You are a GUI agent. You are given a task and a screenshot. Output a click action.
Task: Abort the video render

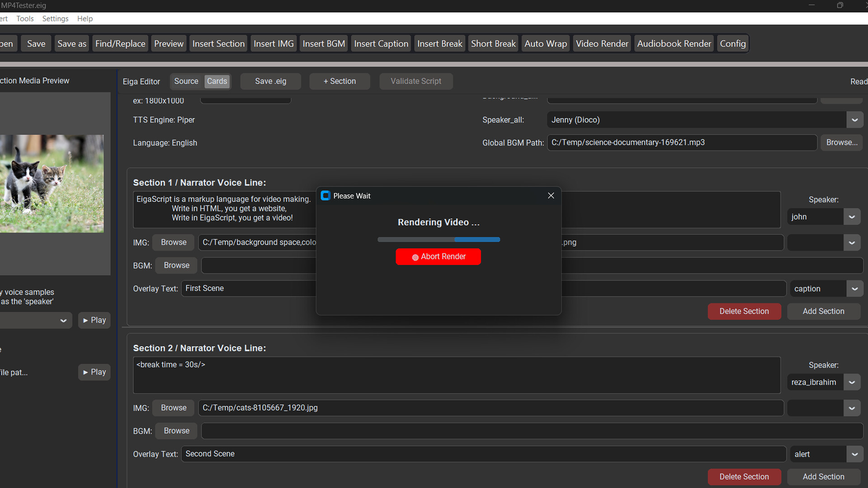coord(438,256)
